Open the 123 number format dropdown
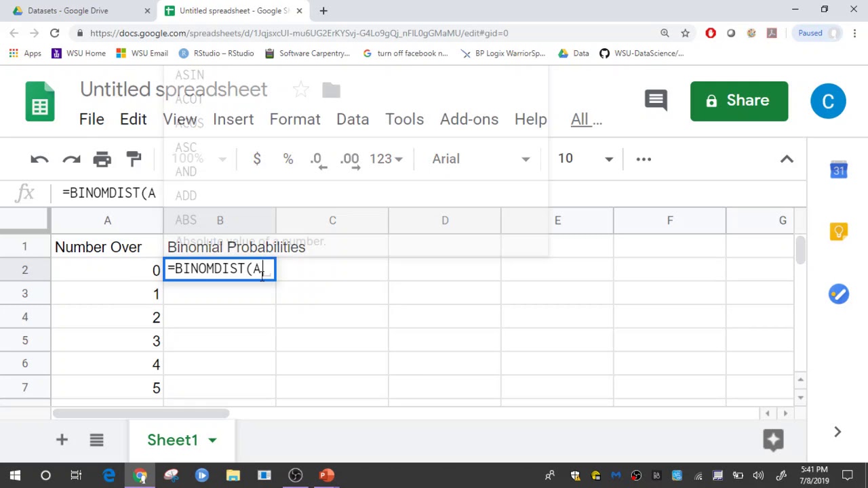Screen dimensions: 868x488 [x=386, y=159]
